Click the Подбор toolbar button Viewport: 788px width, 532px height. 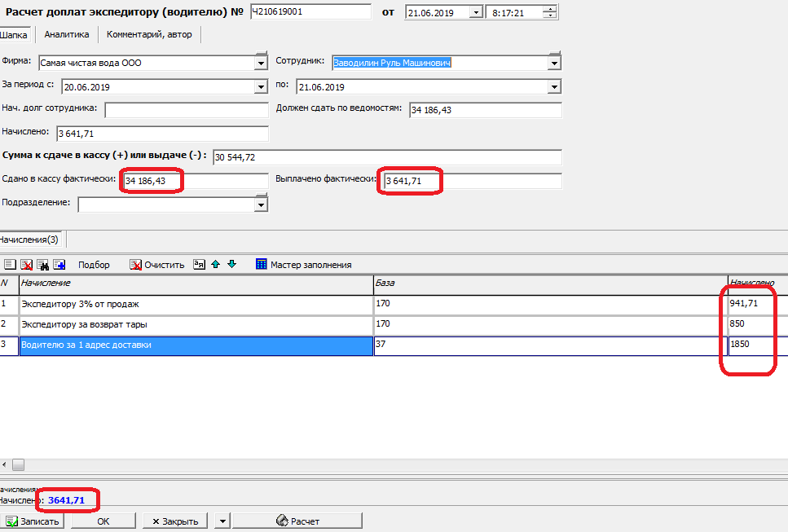click(94, 265)
